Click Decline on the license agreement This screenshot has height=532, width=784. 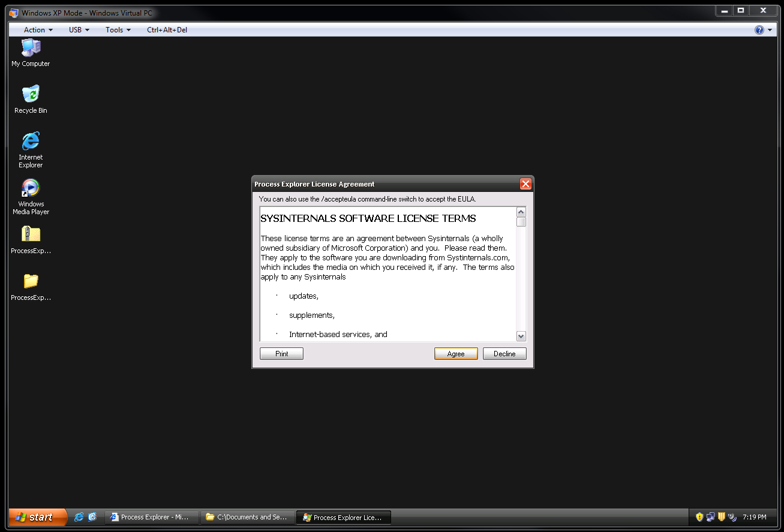tap(504, 354)
